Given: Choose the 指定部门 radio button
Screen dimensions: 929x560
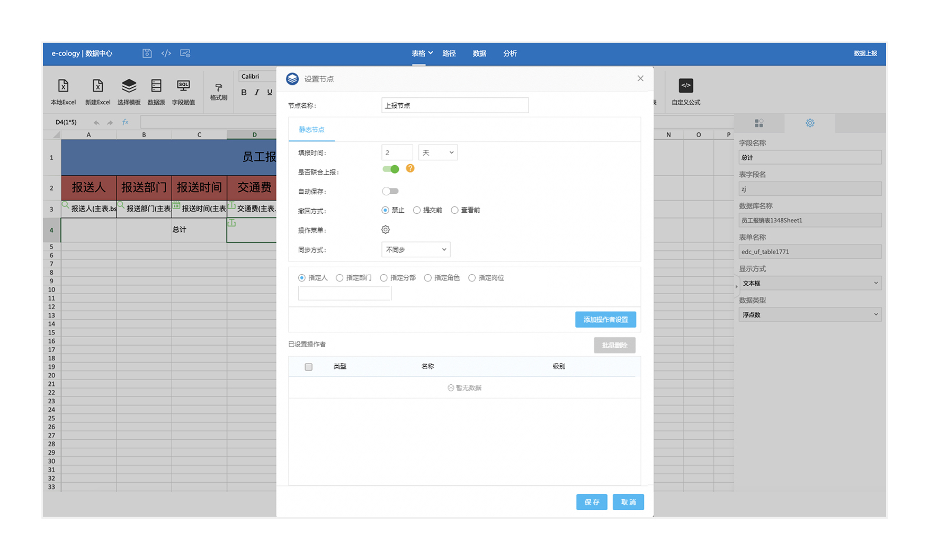Looking at the screenshot, I should click(340, 278).
